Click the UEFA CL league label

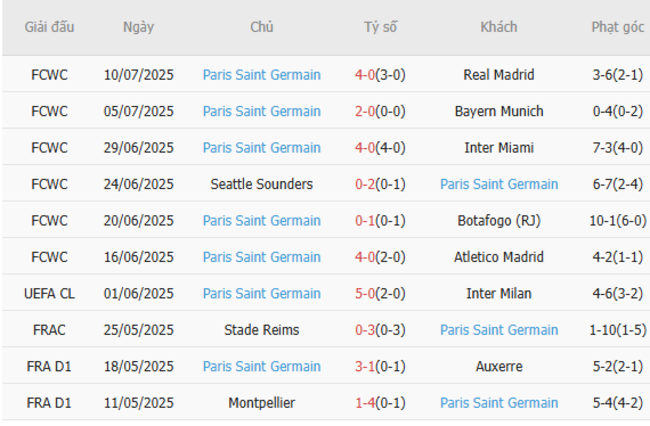pyautogui.click(x=49, y=294)
